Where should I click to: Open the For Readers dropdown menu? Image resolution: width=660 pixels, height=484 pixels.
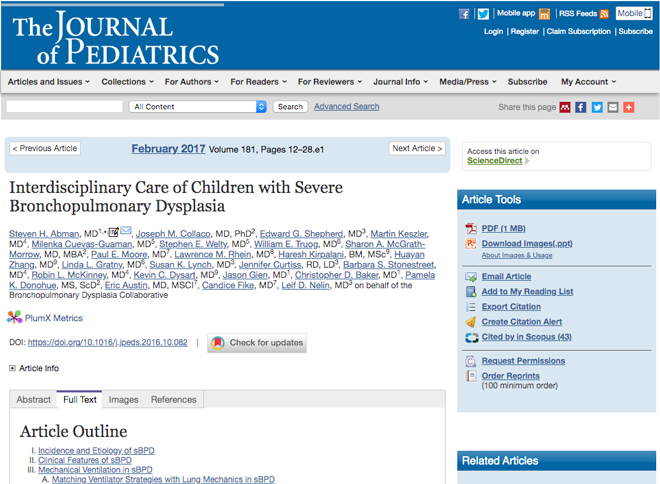[x=258, y=82]
